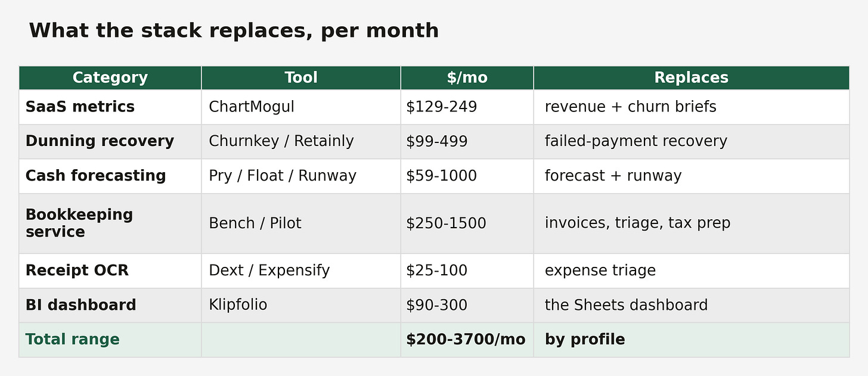The height and width of the screenshot is (376, 868).
Task: Click the Klipfolio tool cell
Action: click(301, 305)
